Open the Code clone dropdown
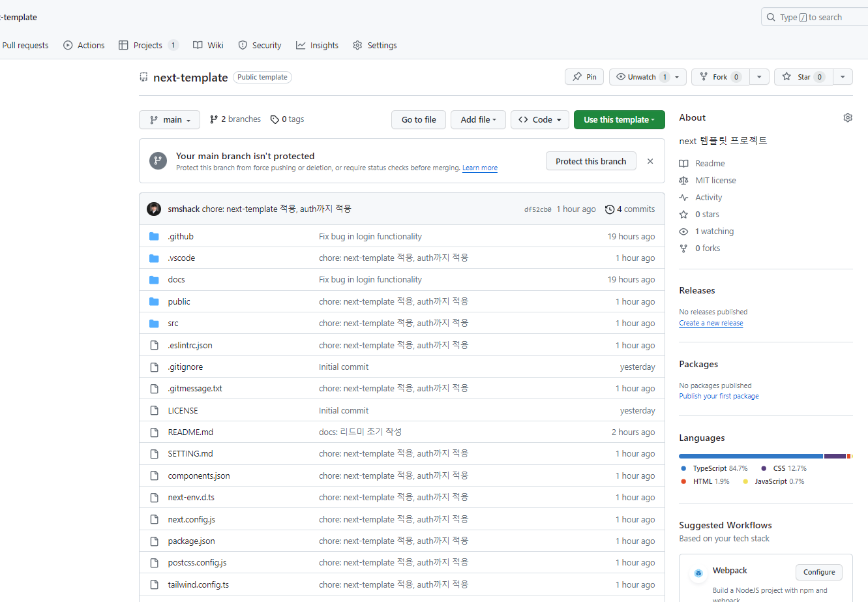This screenshot has height=602, width=868. [x=540, y=119]
